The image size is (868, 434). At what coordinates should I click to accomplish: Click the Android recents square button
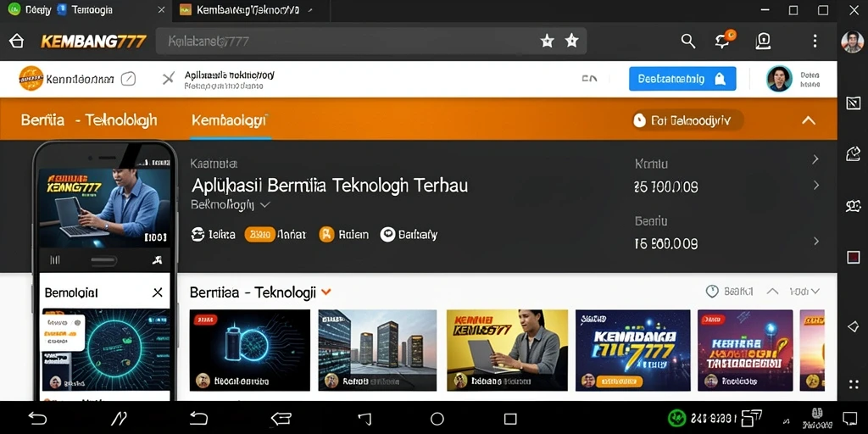(x=510, y=419)
